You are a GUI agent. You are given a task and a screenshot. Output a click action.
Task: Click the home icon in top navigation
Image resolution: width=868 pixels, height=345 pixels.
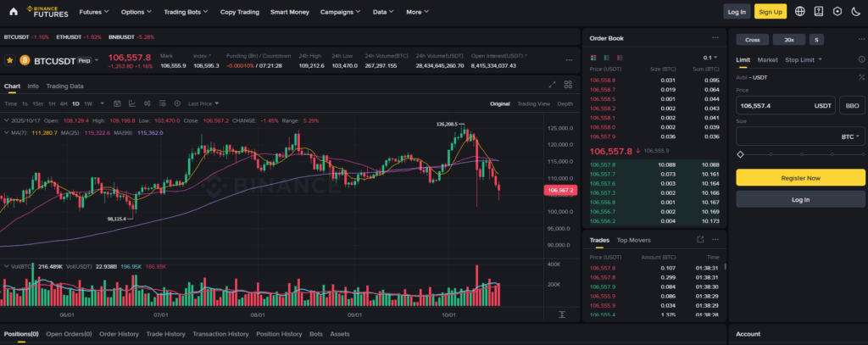[12, 12]
